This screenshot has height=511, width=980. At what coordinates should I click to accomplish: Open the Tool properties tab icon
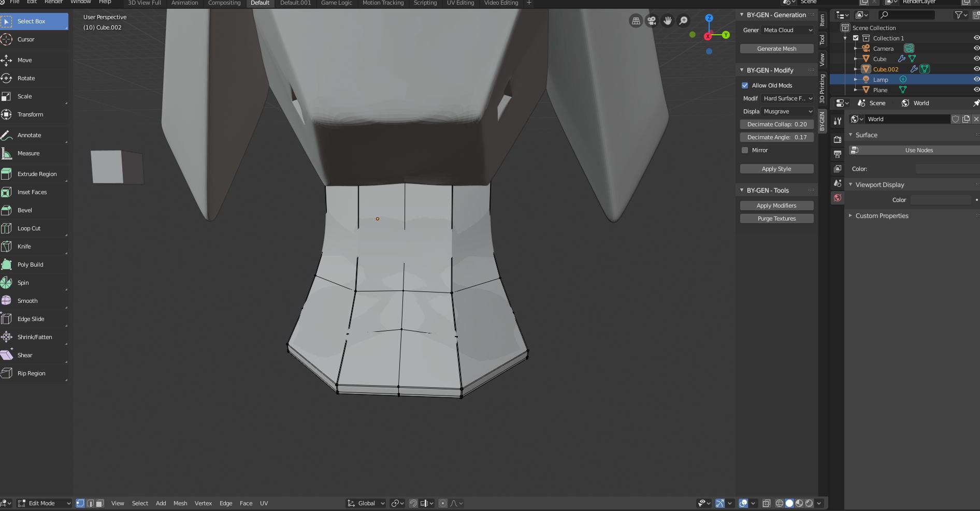838,121
